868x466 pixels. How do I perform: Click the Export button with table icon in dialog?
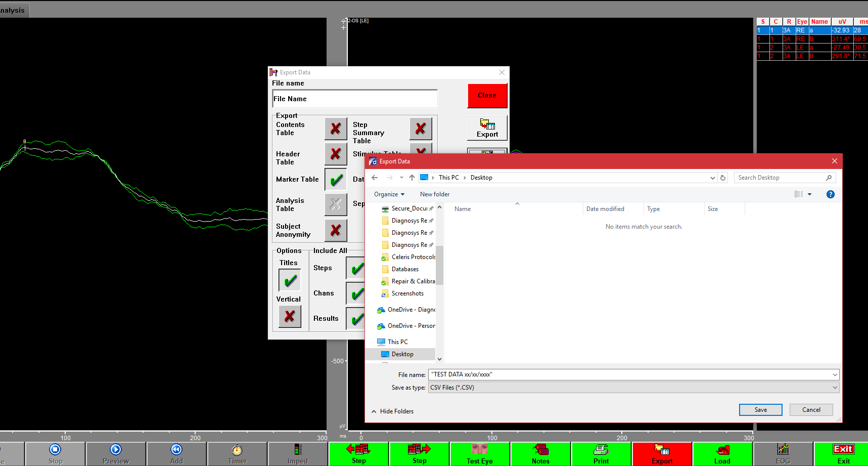pos(487,128)
